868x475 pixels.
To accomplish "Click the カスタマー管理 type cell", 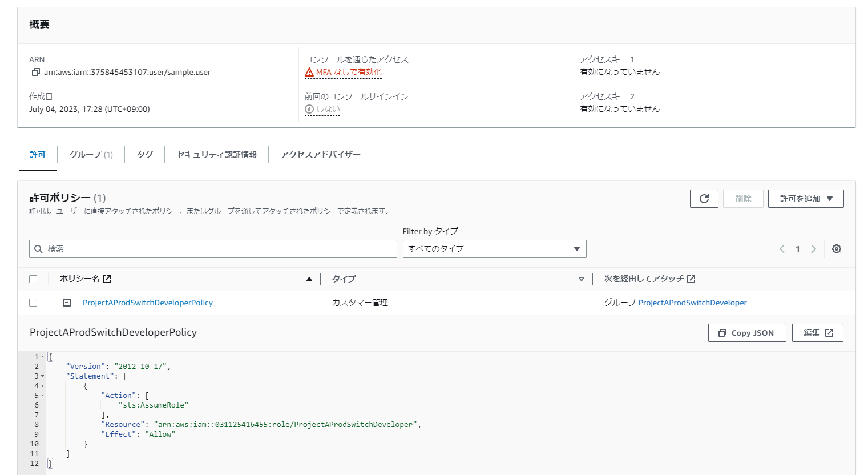I will [x=360, y=303].
